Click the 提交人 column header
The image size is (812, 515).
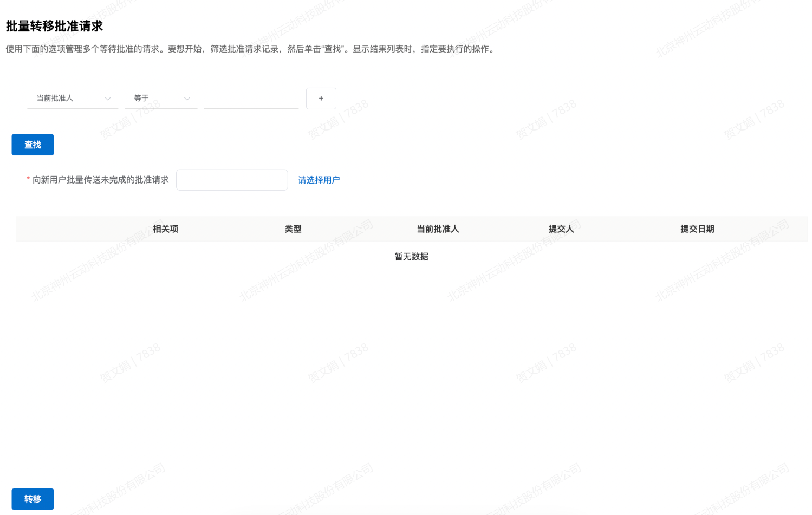coord(561,229)
